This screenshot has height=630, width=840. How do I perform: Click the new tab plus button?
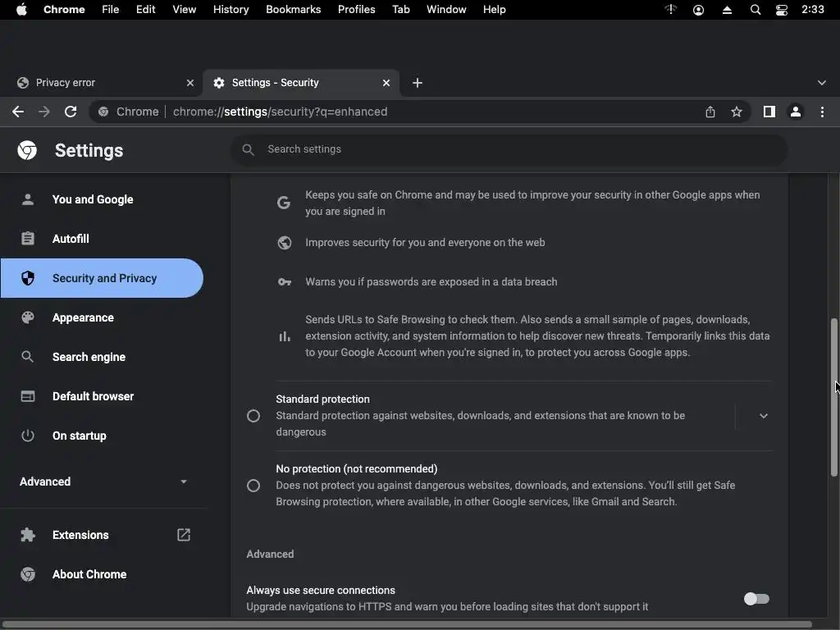pos(418,83)
